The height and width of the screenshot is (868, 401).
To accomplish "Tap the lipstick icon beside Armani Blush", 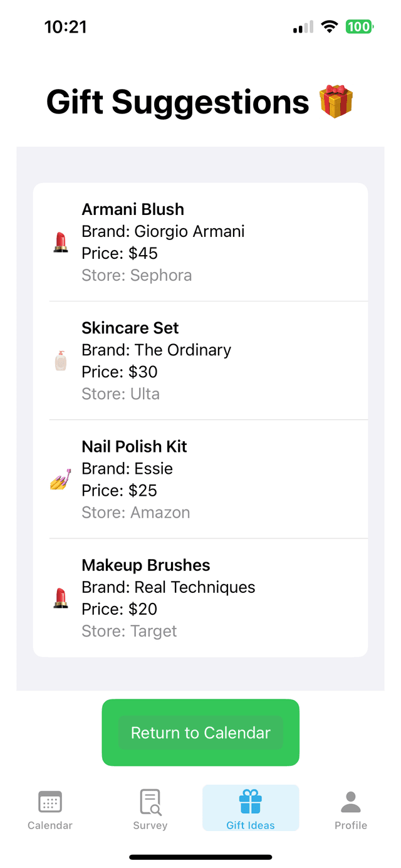I will click(x=60, y=242).
